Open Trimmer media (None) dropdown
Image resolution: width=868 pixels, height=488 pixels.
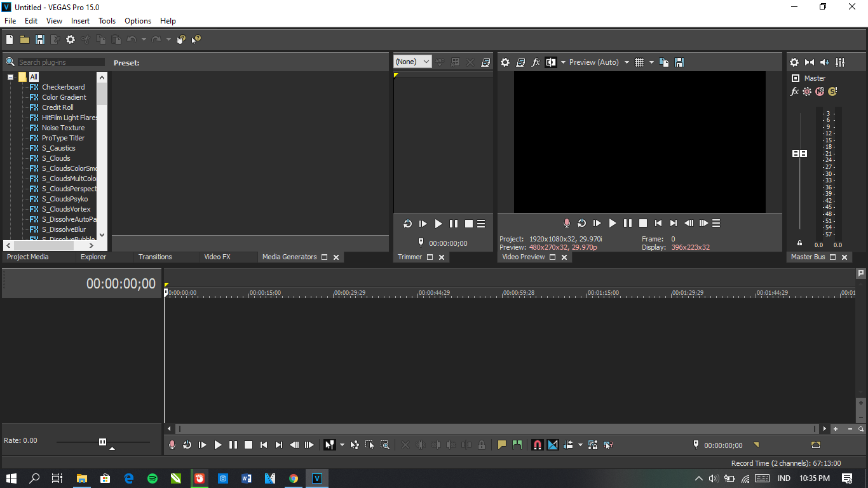tap(412, 62)
